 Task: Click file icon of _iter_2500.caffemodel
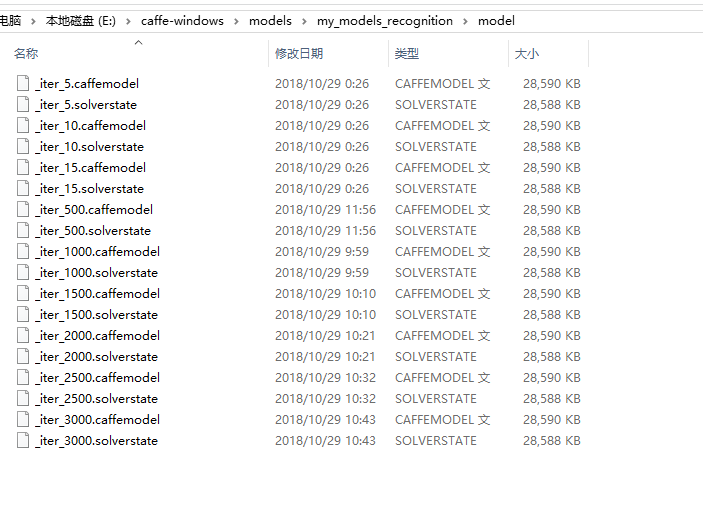coord(23,378)
